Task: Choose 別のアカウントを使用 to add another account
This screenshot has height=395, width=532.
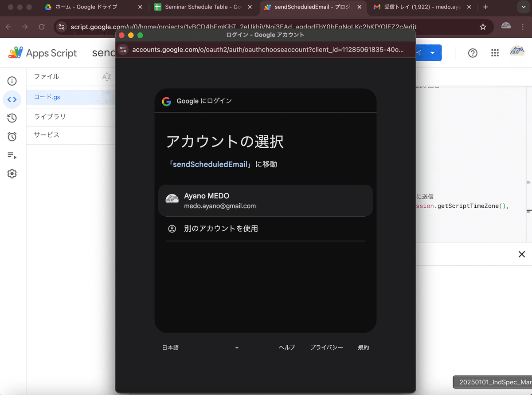Action: [x=265, y=229]
